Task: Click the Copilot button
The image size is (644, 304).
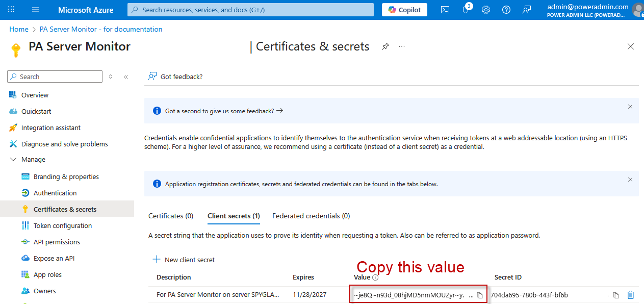Action: coord(404,10)
